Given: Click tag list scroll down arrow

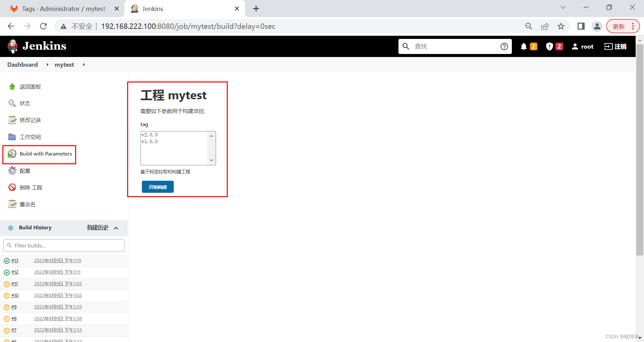Looking at the screenshot, I should (x=211, y=161).
